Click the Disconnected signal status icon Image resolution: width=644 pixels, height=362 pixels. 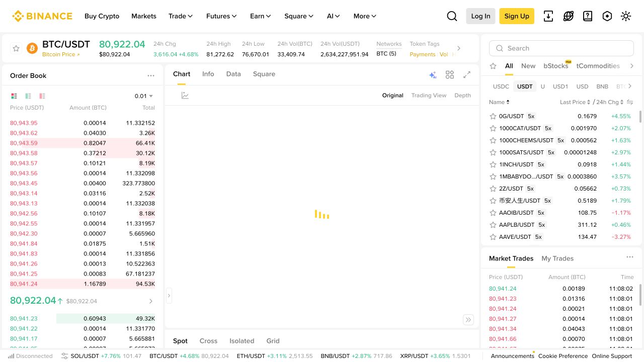[x=11, y=356]
